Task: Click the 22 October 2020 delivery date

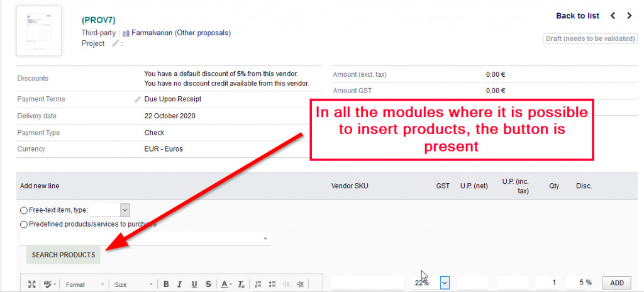Action: [x=170, y=116]
